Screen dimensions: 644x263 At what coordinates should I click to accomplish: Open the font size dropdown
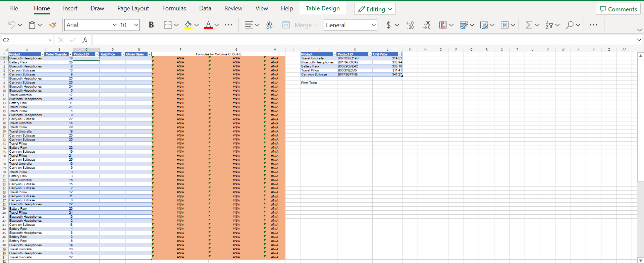click(136, 25)
